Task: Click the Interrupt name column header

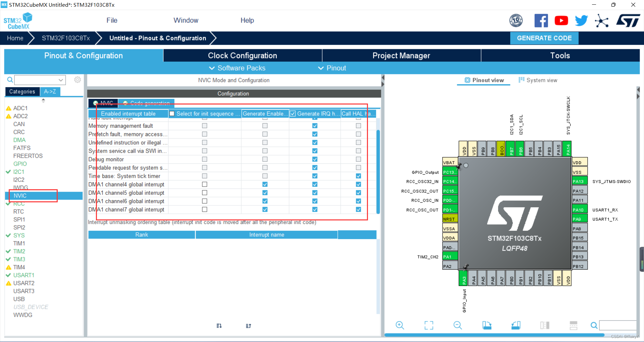Action: pos(267,235)
